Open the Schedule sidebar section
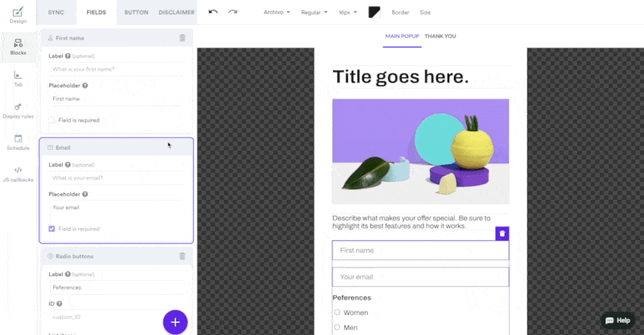Screen dimensions: 644x335 point(18,143)
